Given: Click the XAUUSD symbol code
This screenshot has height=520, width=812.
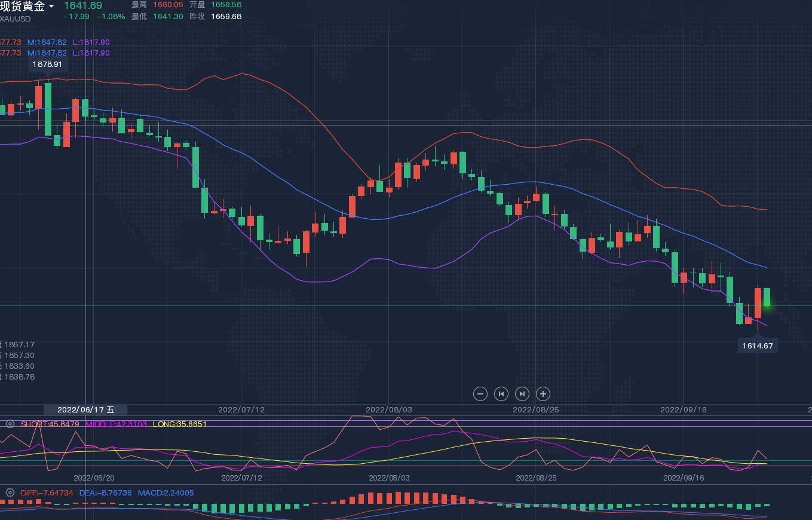Looking at the screenshot, I should coord(15,19).
